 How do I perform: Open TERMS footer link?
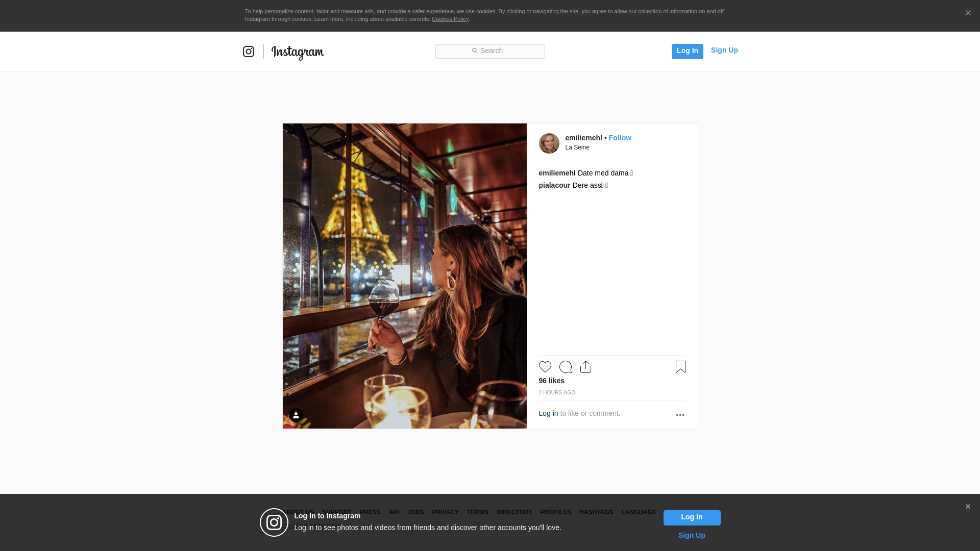coord(478,512)
